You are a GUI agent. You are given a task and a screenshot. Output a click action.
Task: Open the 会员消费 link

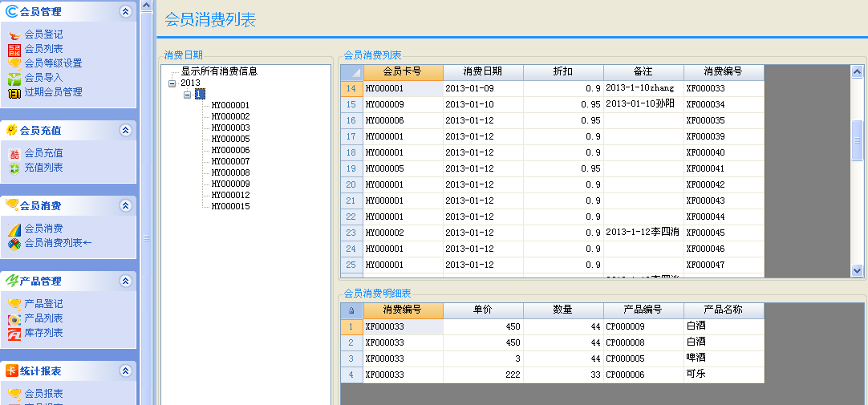(x=43, y=229)
